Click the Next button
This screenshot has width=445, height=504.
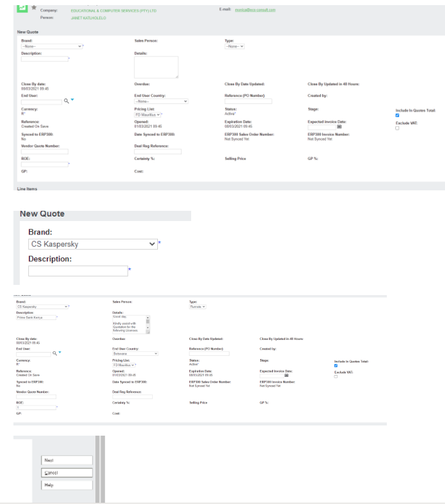coord(67,459)
